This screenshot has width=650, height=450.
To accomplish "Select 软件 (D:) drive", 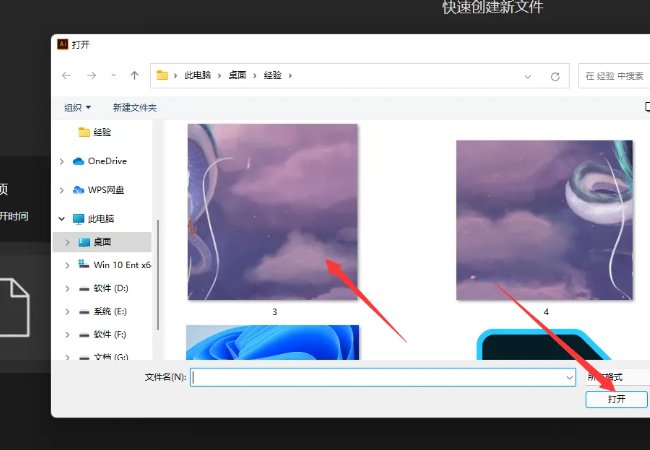I will click(x=103, y=288).
